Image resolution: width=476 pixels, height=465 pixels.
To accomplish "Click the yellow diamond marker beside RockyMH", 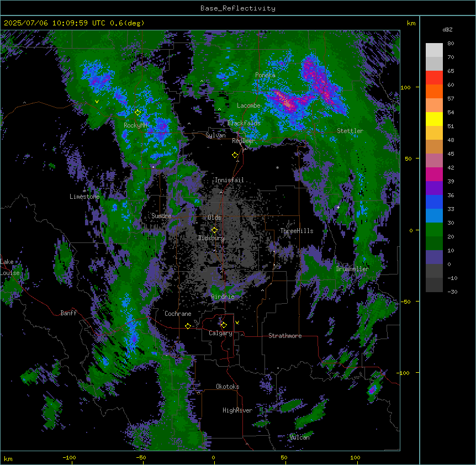I will [138, 113].
